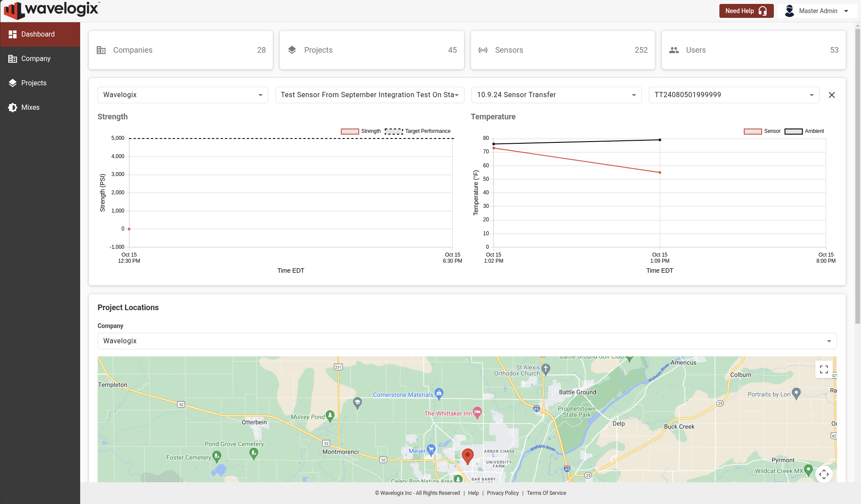Click the Sensors signal icon on summary card
Screen dimensions: 861x504
pyautogui.click(x=483, y=50)
